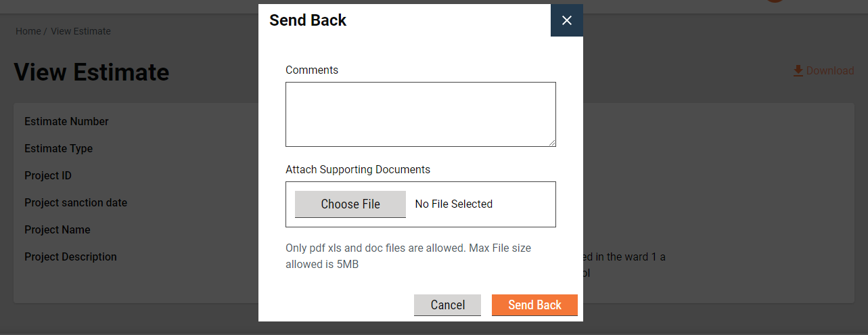
Task: Cancel the Send Back dialog
Action: pyautogui.click(x=447, y=305)
